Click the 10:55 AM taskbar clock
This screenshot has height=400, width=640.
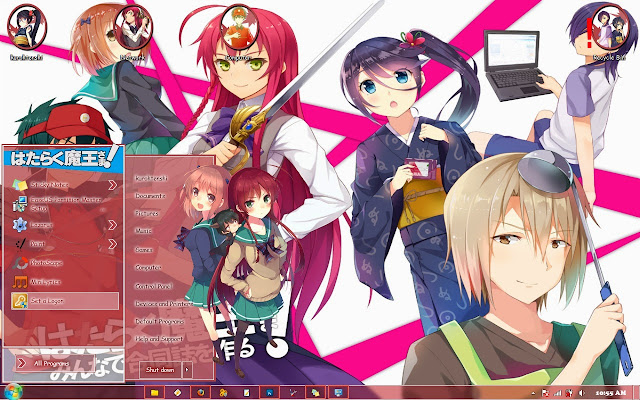610,393
